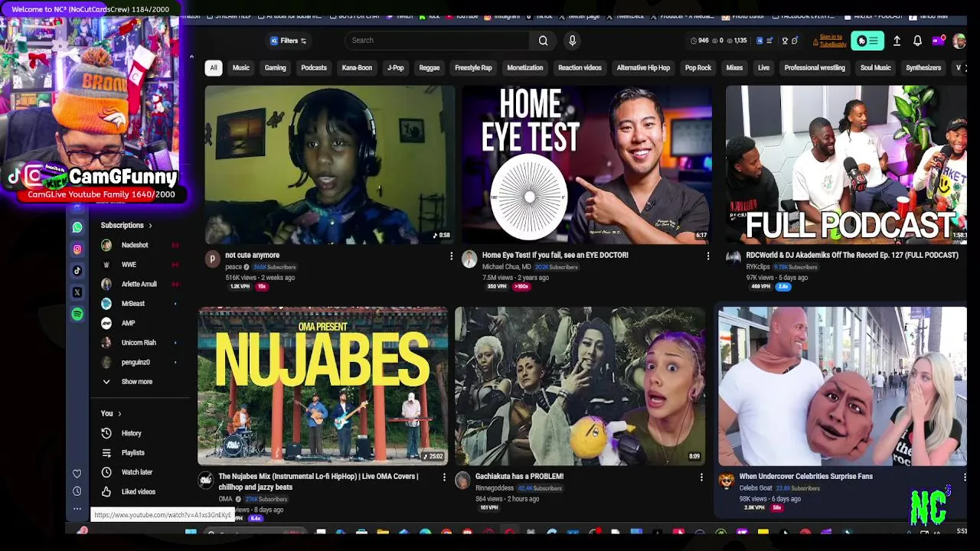980x551 pixels.
Task: Select the Reaction videos chip
Action: 580,68
